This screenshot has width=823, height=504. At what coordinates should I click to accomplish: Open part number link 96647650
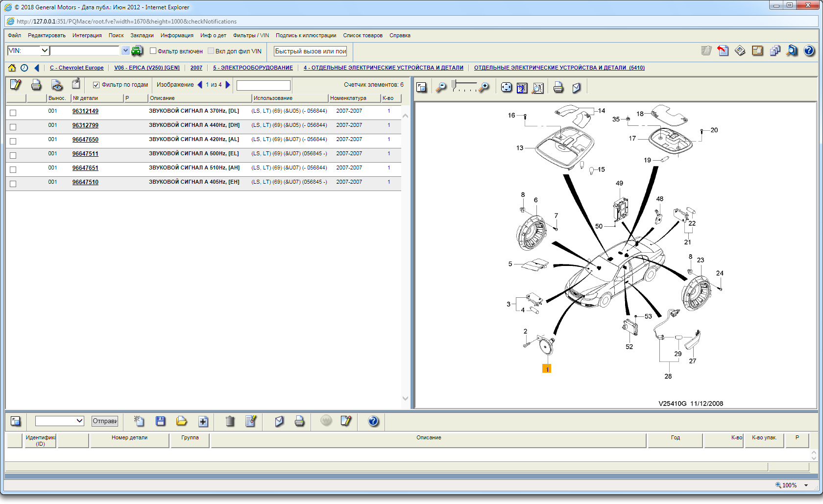point(85,140)
